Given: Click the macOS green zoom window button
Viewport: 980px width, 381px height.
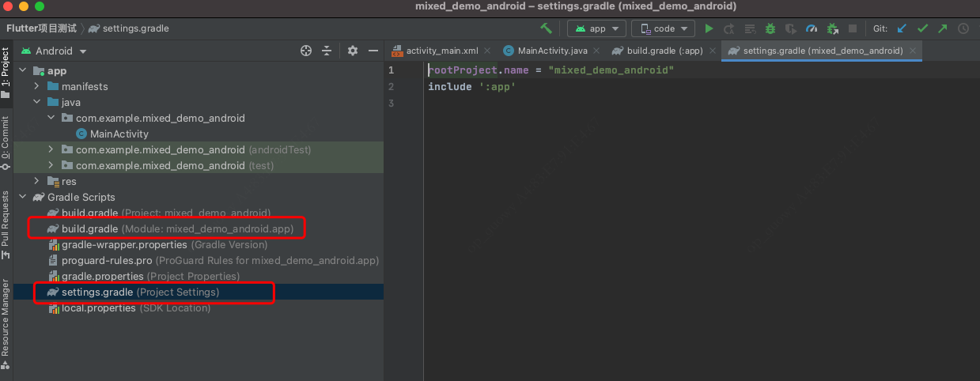Looking at the screenshot, I should point(40,6).
